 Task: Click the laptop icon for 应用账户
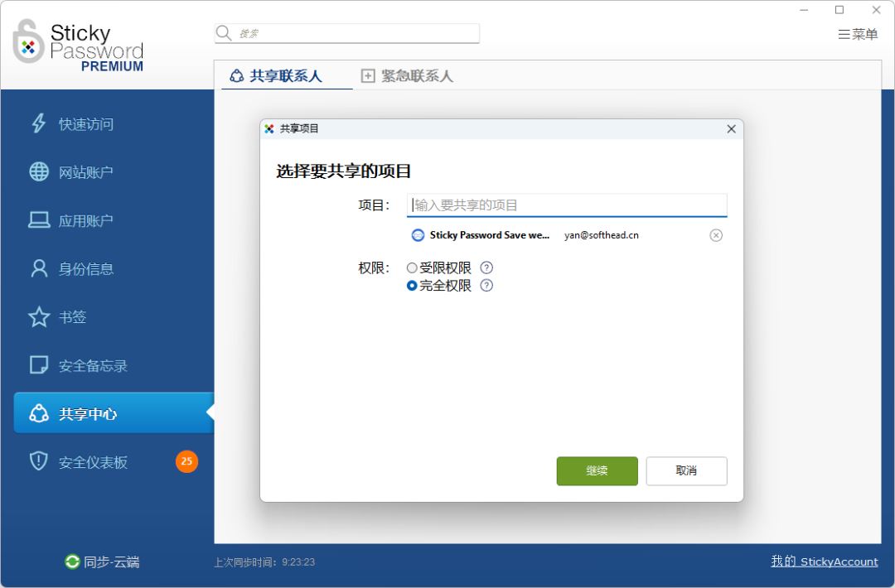coord(39,220)
